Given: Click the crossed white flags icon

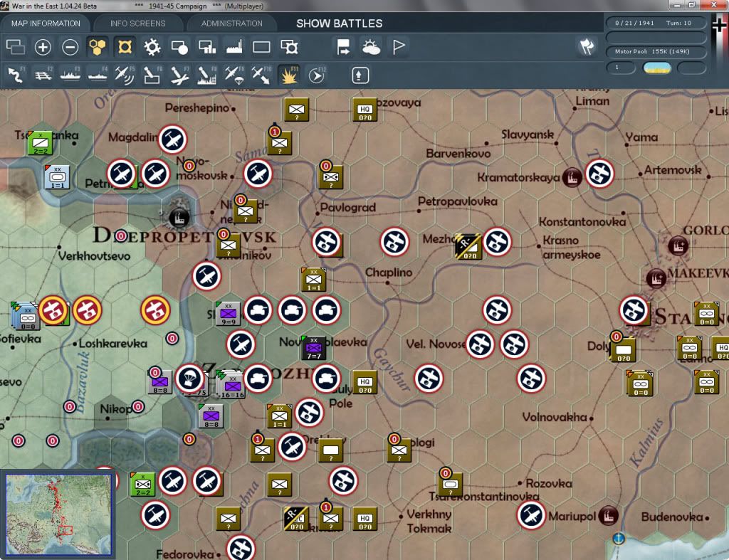Looking at the screenshot, I should pyautogui.click(x=587, y=46).
